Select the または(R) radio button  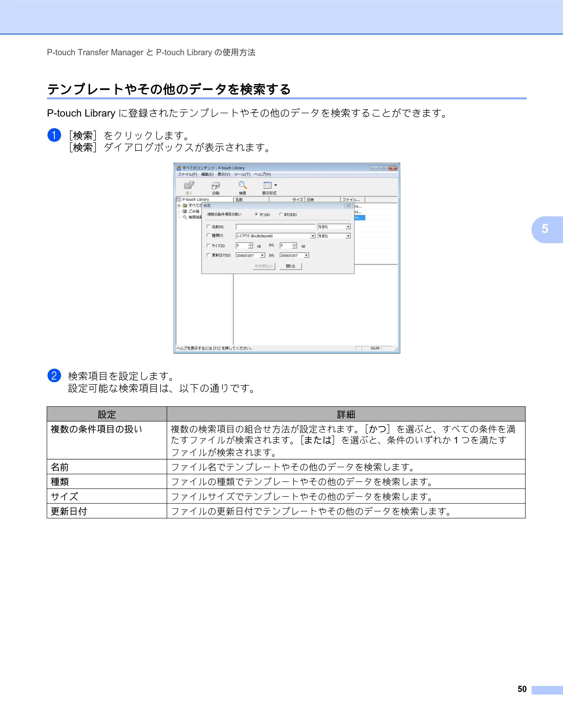(281, 214)
